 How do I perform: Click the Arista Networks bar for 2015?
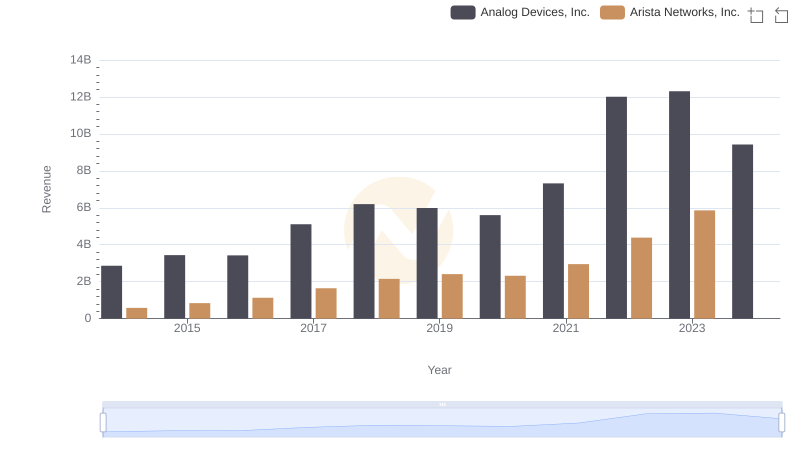199,311
